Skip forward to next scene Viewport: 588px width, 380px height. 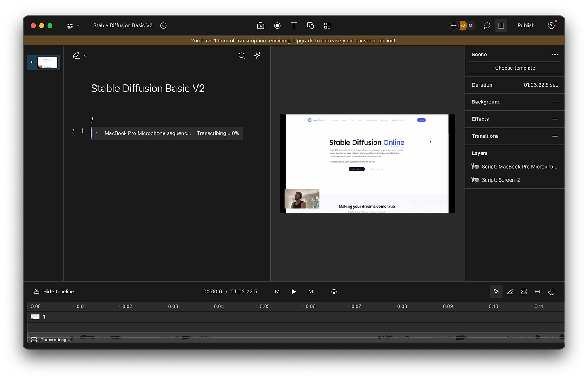(311, 292)
